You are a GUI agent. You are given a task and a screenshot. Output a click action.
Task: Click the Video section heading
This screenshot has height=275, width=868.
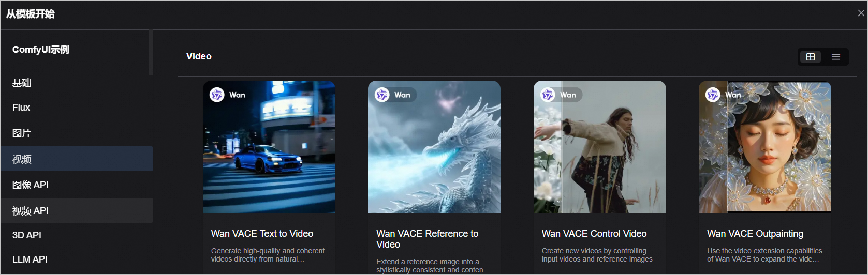(199, 56)
